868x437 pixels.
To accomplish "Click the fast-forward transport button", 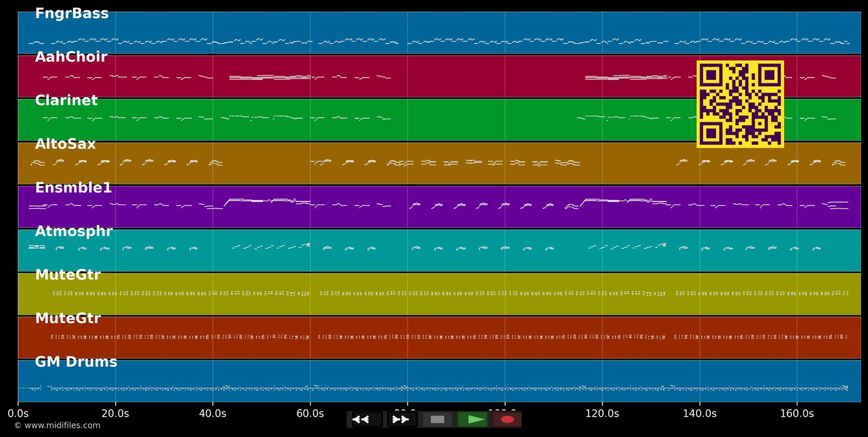I will pos(401,420).
